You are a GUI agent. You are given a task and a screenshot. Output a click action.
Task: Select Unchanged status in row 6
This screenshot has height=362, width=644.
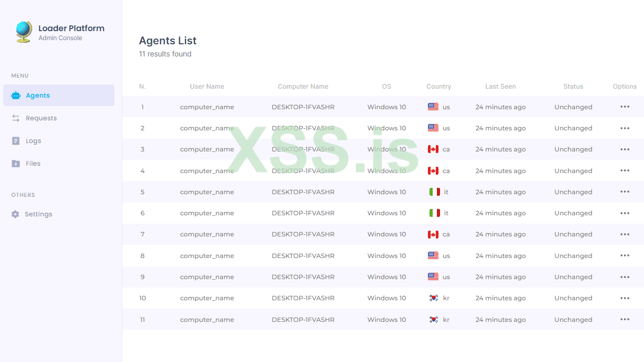click(573, 213)
